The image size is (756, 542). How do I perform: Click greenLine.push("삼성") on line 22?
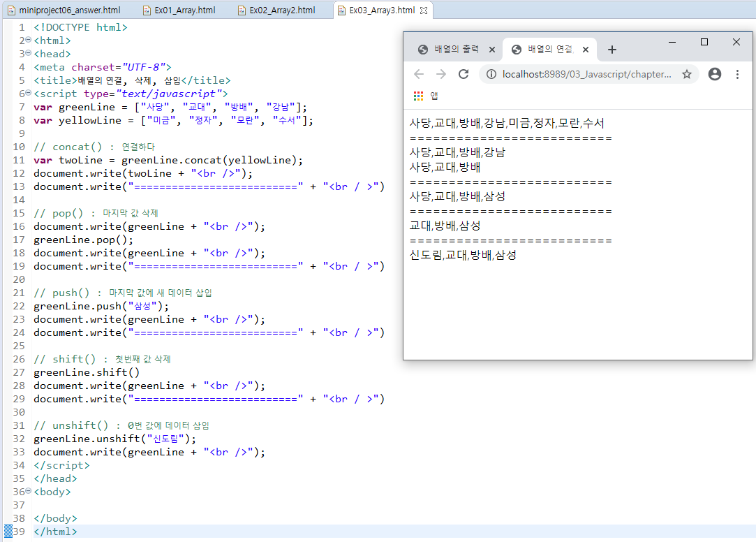pyautogui.click(x=101, y=306)
